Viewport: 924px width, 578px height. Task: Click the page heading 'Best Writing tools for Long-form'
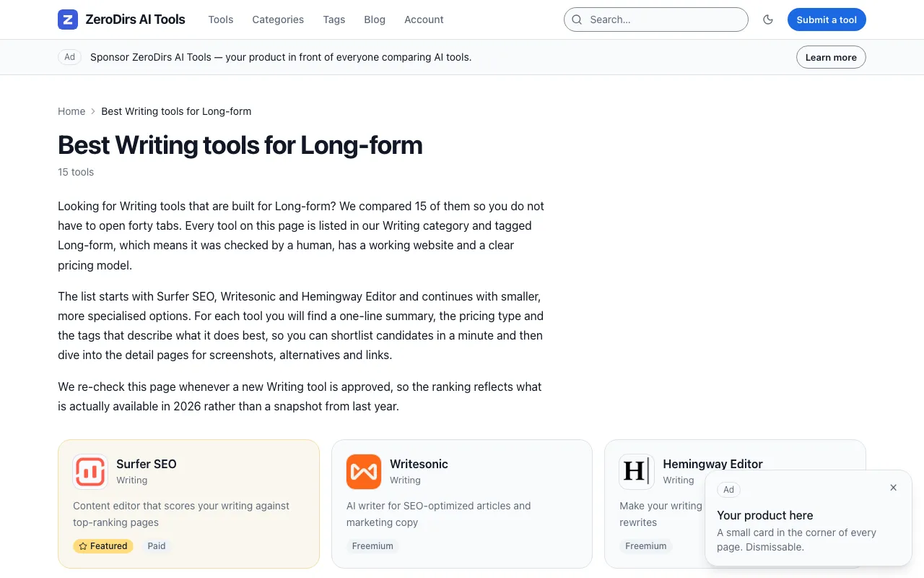pos(240,145)
